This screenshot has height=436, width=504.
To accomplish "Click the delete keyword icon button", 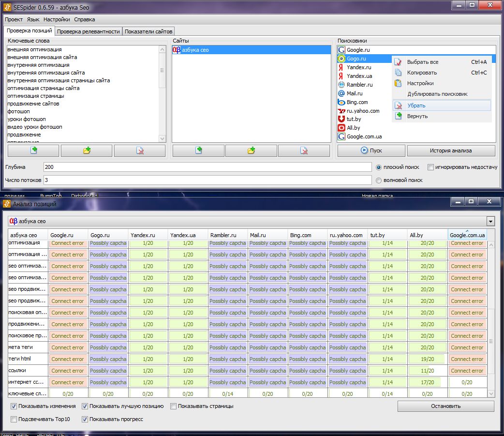I will click(140, 150).
